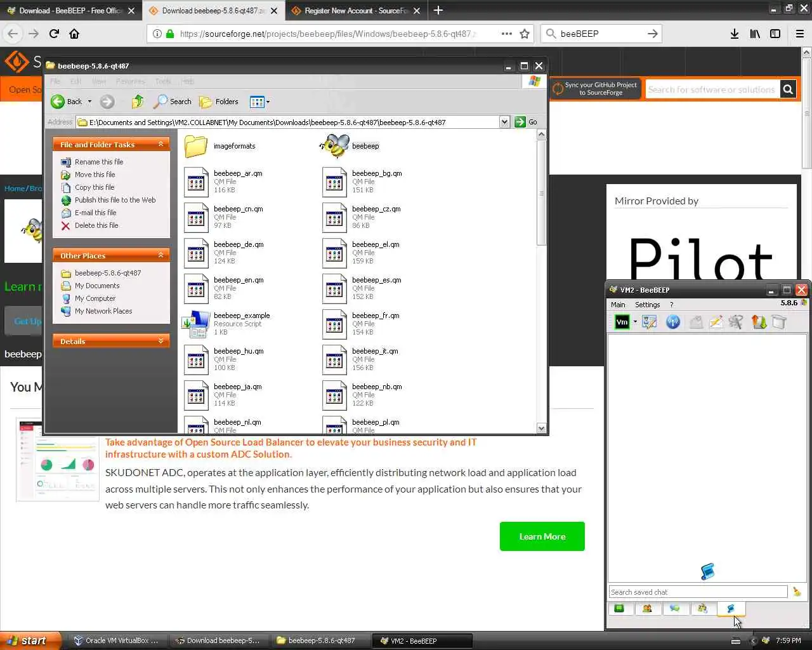
Task: Click the grey folder icon in BeeBEEP toolbar
Action: point(779,322)
